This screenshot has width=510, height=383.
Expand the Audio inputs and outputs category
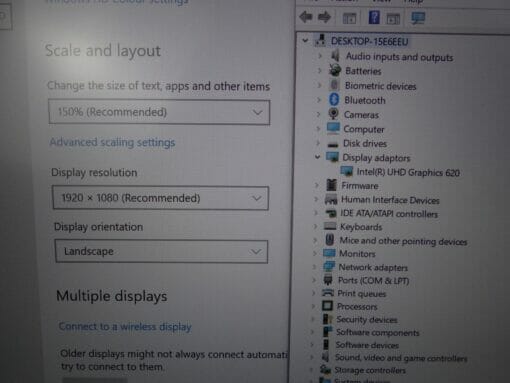pos(320,56)
